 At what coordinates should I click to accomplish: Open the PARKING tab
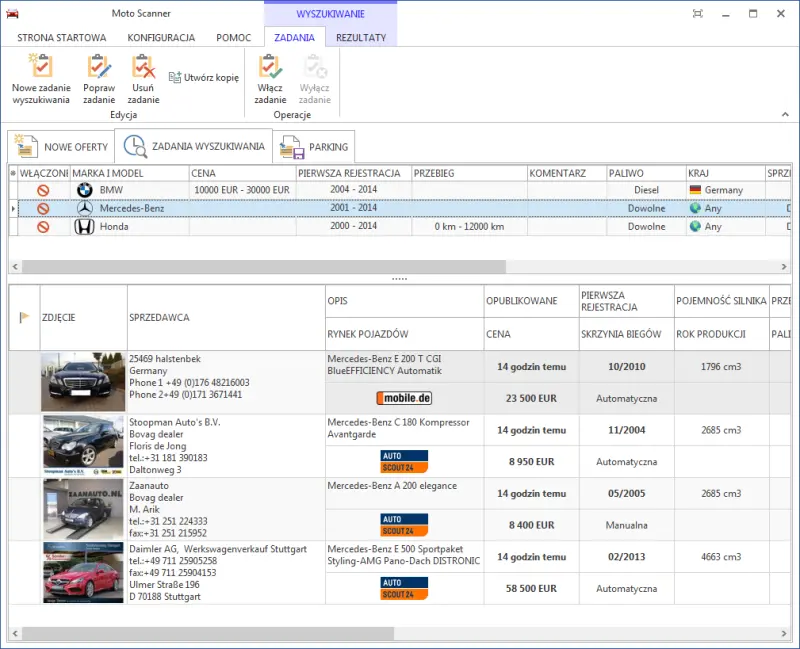click(x=314, y=147)
